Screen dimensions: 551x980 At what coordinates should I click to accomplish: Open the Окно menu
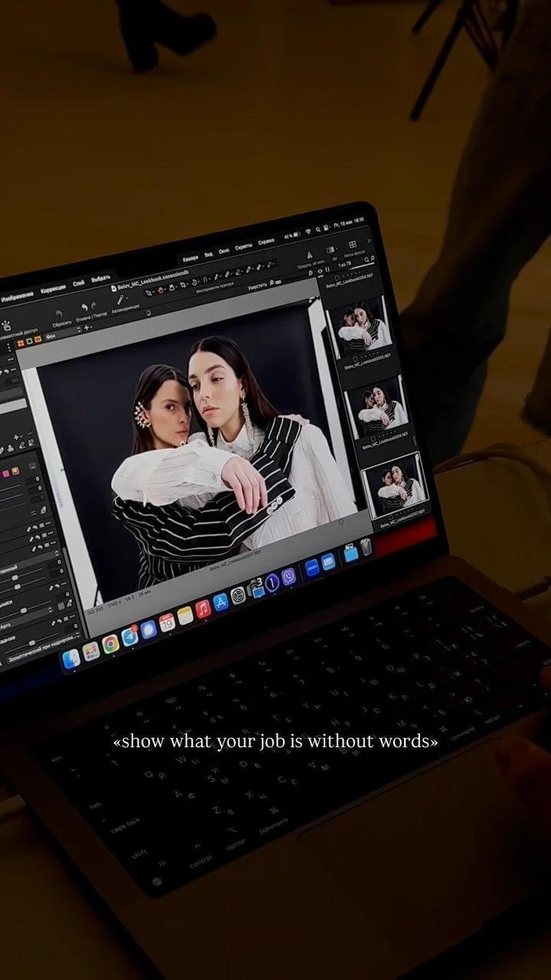[x=224, y=252]
